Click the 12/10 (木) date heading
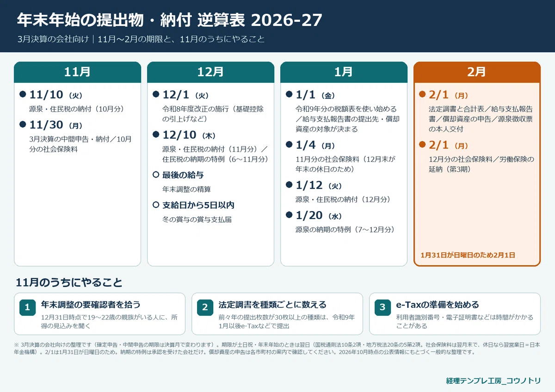Viewport: 555px width, 392px height. 189,135
